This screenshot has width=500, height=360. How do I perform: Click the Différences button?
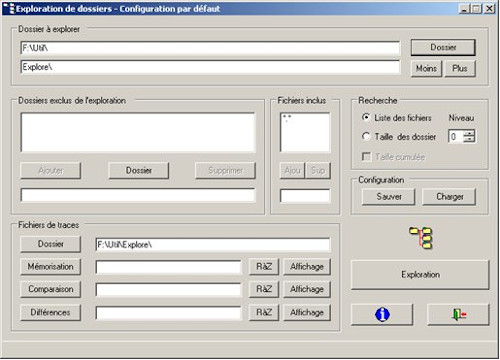click(x=50, y=312)
